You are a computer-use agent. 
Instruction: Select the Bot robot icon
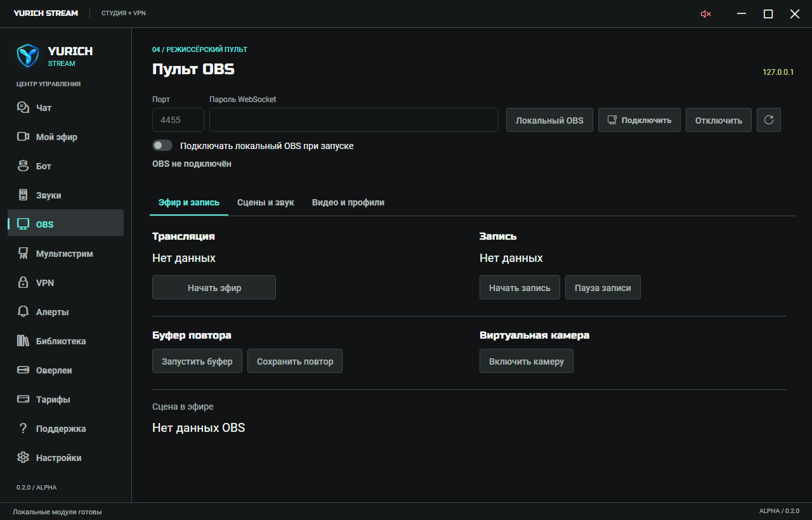point(23,166)
